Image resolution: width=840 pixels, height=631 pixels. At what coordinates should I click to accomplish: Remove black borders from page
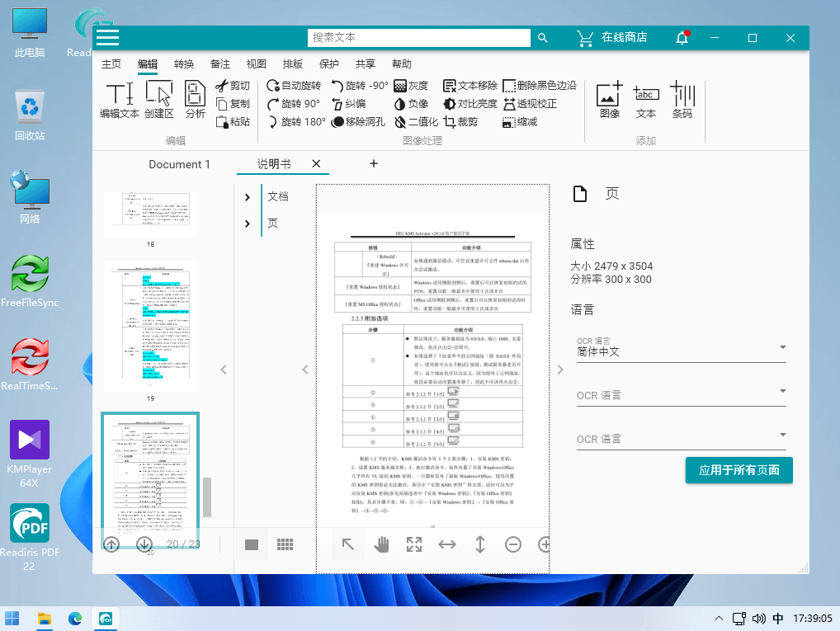point(540,86)
